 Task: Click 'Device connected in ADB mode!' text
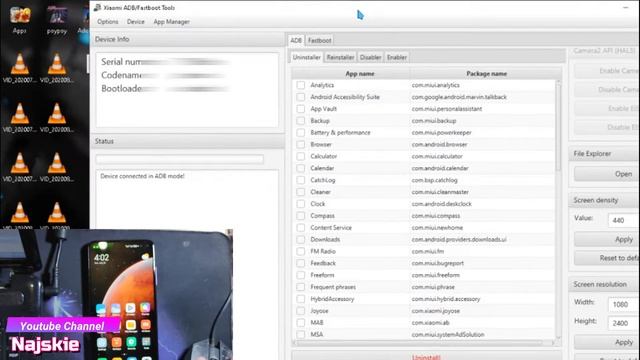[x=142, y=176]
